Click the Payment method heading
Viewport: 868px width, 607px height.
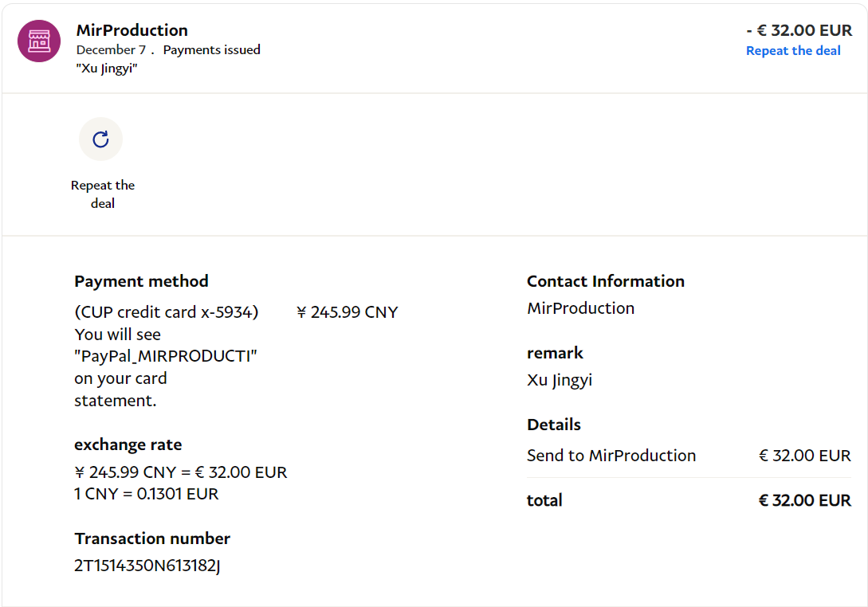click(141, 281)
